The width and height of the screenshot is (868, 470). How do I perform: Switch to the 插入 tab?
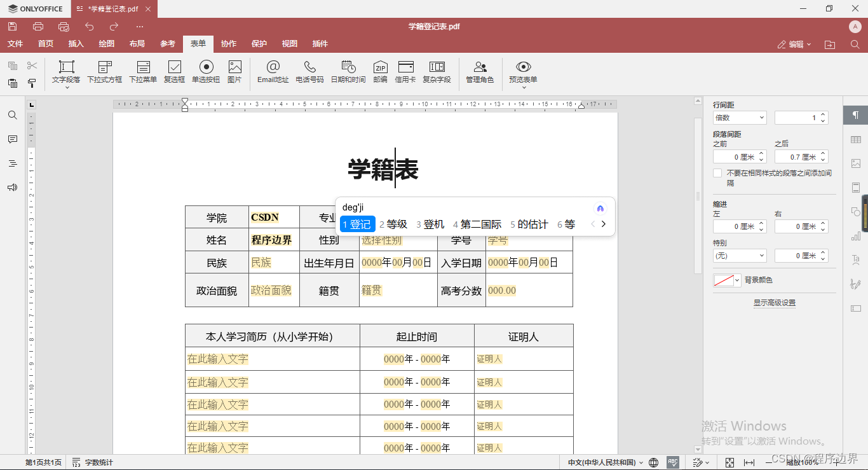76,44
